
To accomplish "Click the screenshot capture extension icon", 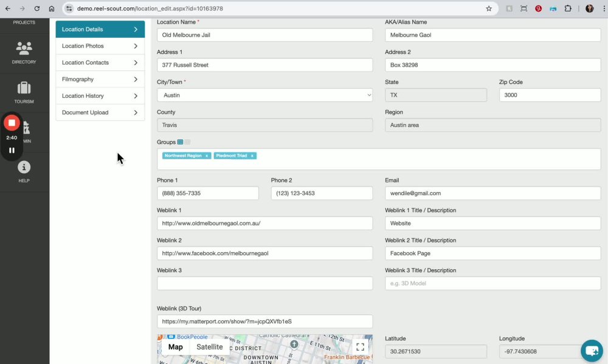I will pos(524,9).
